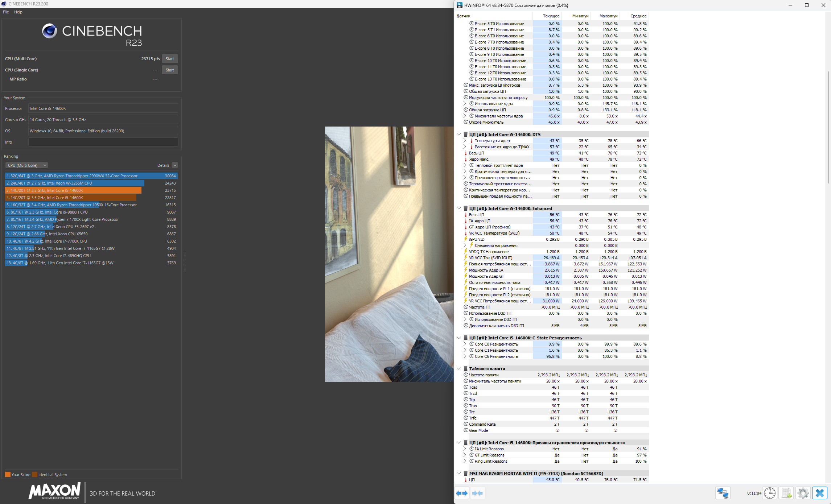
Task: Collapse the Тайминги памяти section
Action: (459, 369)
